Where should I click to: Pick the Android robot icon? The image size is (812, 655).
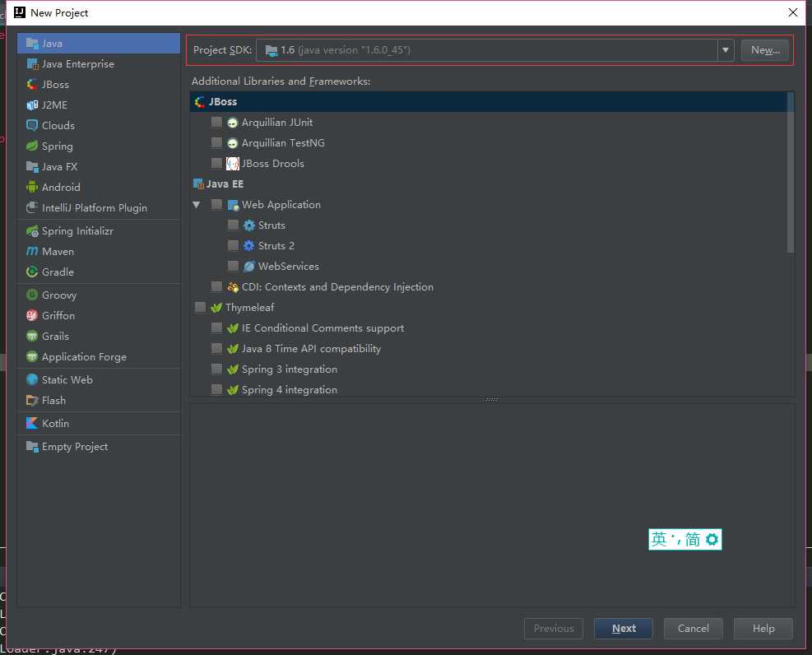pyautogui.click(x=32, y=187)
